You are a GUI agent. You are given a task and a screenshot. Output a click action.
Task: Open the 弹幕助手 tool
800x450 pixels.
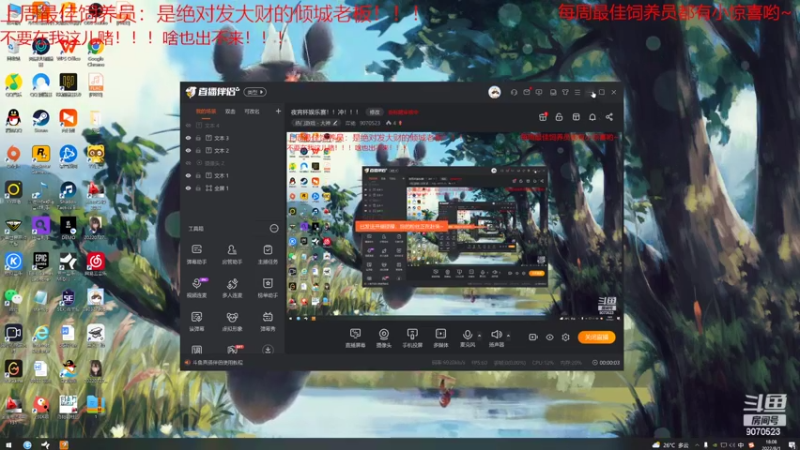[x=196, y=254]
